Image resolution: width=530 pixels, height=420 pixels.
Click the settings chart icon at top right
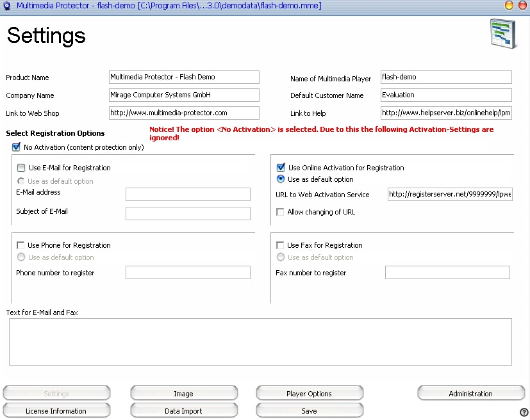[502, 33]
